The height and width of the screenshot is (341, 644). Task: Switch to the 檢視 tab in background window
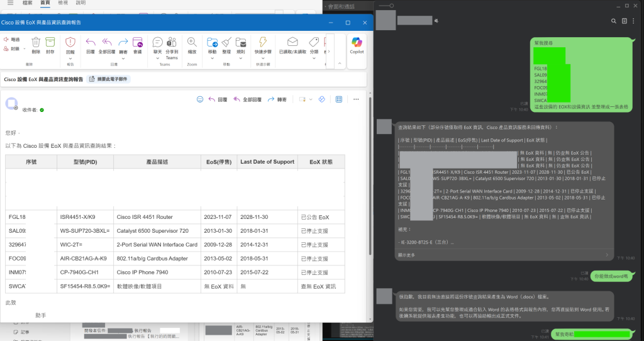tap(63, 3)
